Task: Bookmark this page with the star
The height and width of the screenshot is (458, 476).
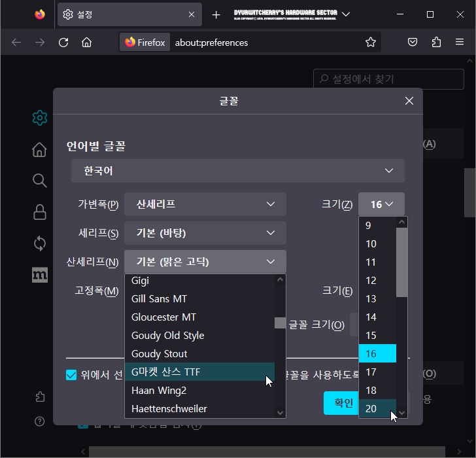Action: coord(371,43)
